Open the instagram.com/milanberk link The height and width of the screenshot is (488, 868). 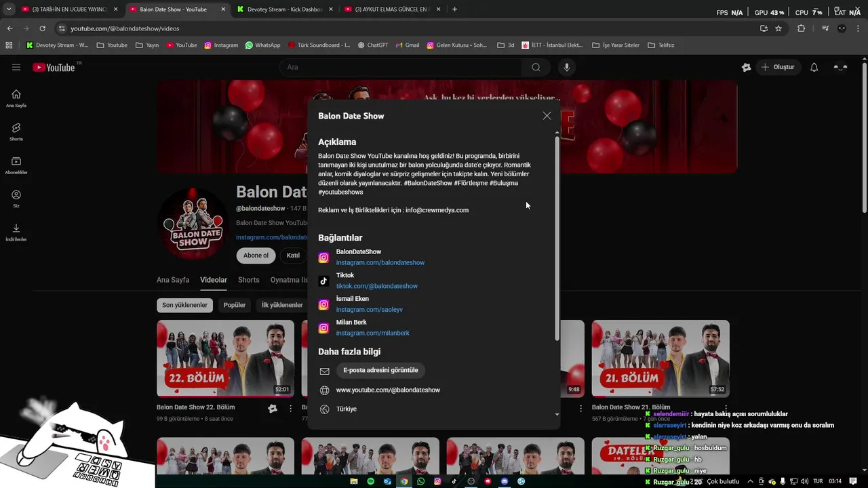point(373,333)
